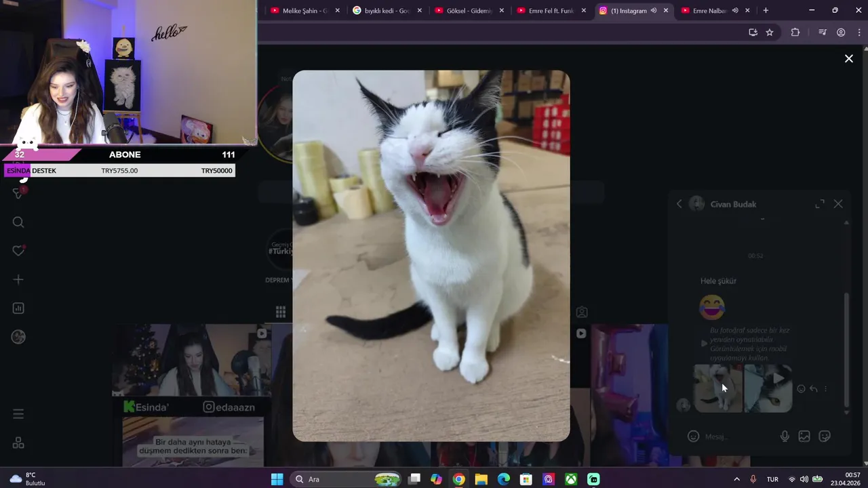Play the cat video thumbnail in chat

(768, 388)
